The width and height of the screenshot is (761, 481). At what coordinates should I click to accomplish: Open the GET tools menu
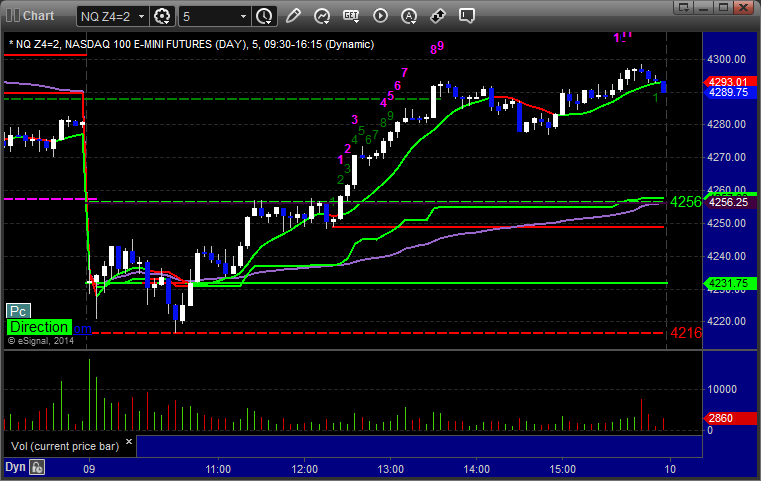(x=351, y=16)
